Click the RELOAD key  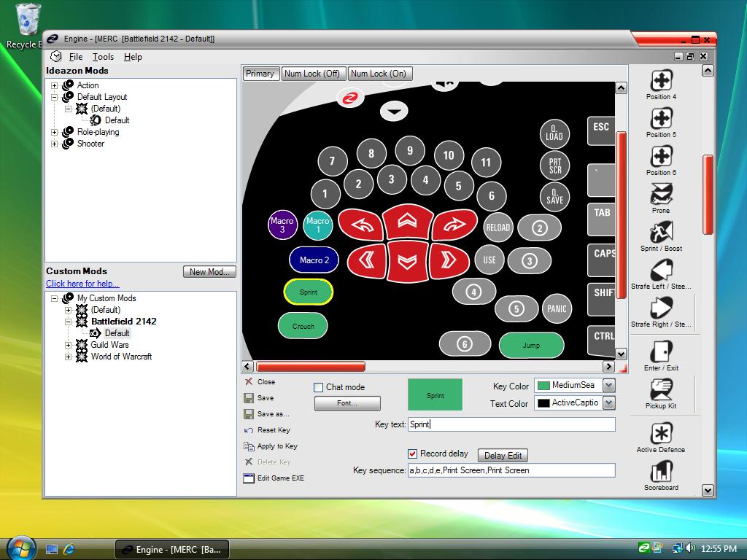click(x=498, y=227)
